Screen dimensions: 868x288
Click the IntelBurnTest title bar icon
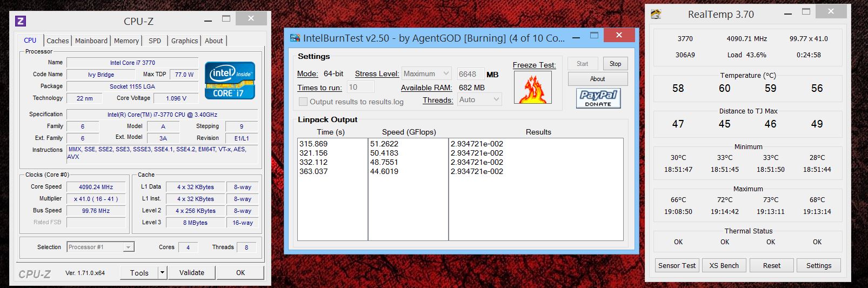tap(295, 38)
